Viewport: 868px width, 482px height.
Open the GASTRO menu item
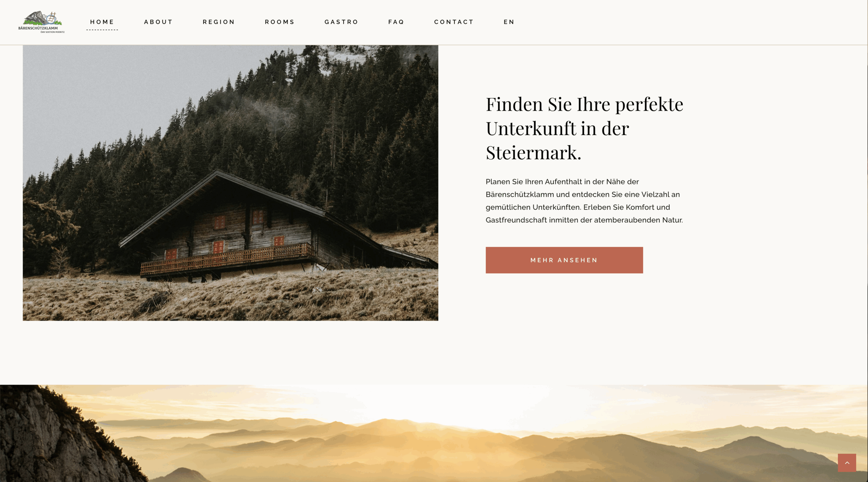[x=341, y=22]
